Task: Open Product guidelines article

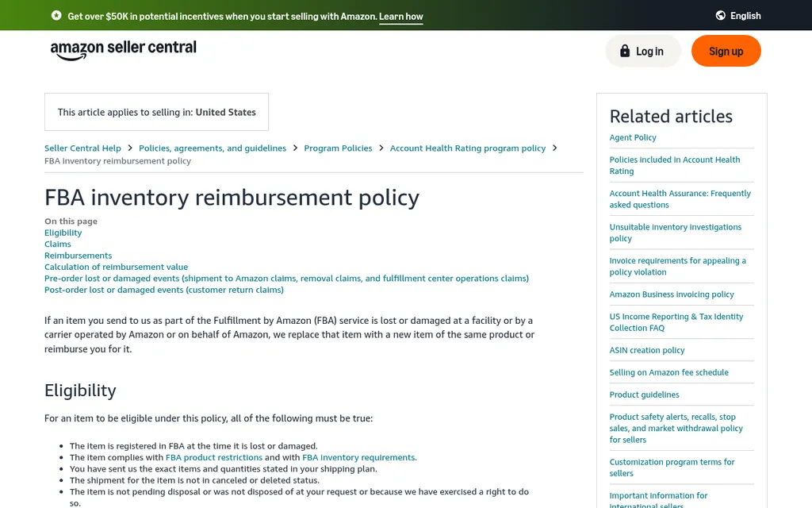Action: (x=644, y=395)
